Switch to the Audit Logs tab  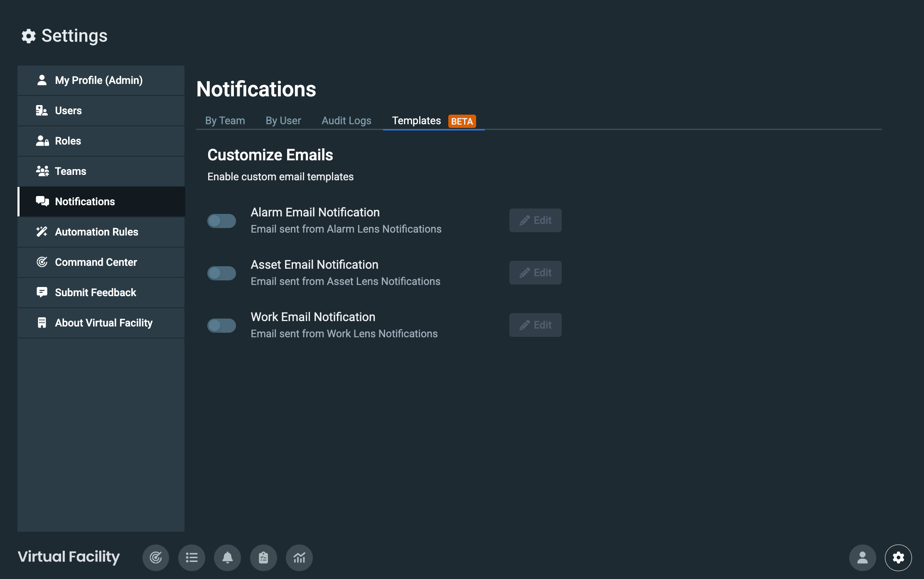(346, 120)
